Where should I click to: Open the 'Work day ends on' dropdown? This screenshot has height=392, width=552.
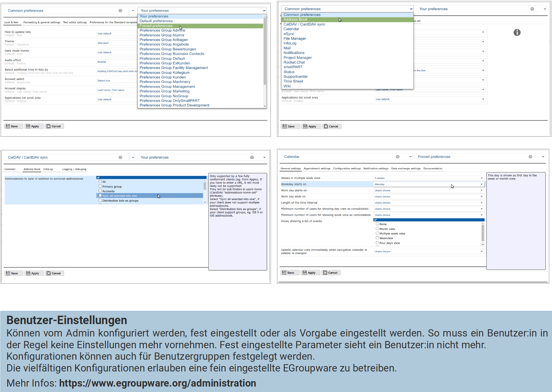click(x=428, y=197)
